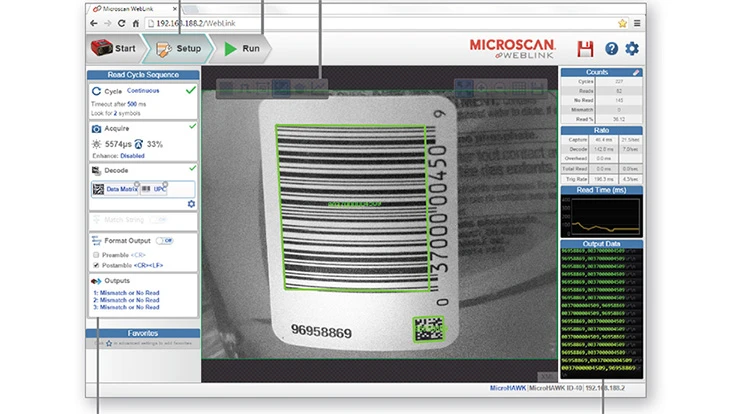The height and width of the screenshot is (414, 736).
Task: Open help via the question mark icon
Action: (x=611, y=48)
